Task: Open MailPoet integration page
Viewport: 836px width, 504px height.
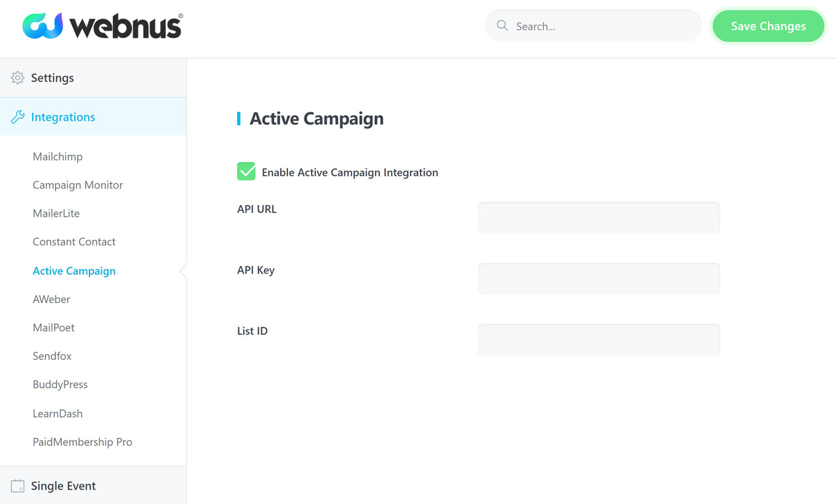Action: point(54,328)
